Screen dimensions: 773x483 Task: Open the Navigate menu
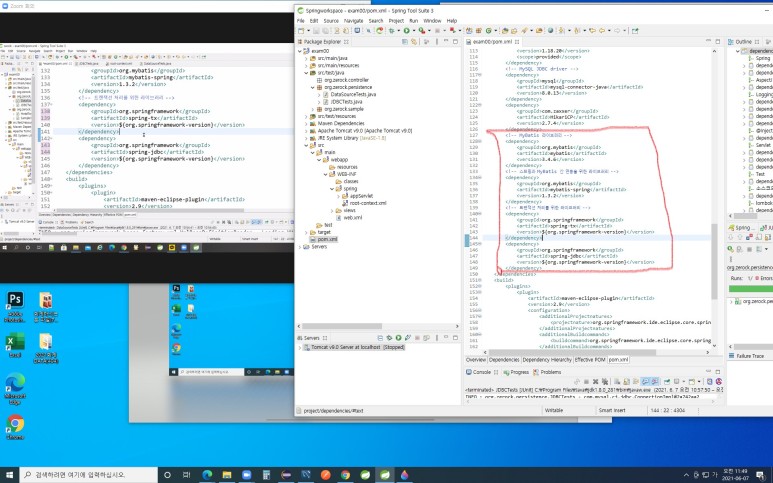click(353, 21)
